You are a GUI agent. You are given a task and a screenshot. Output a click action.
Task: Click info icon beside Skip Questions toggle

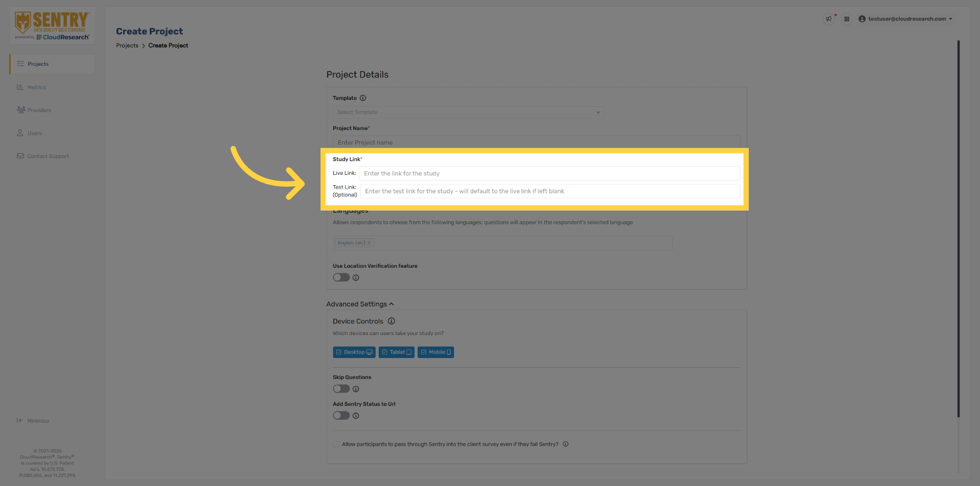[x=356, y=389]
